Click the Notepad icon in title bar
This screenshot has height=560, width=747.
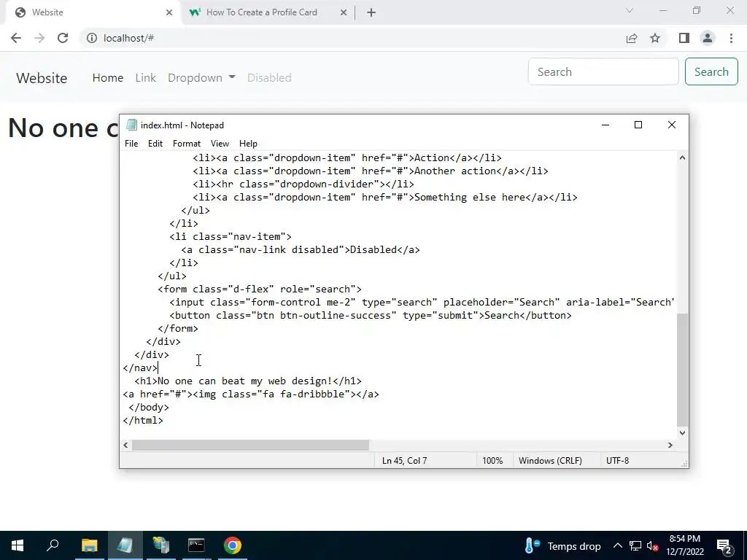click(131, 125)
